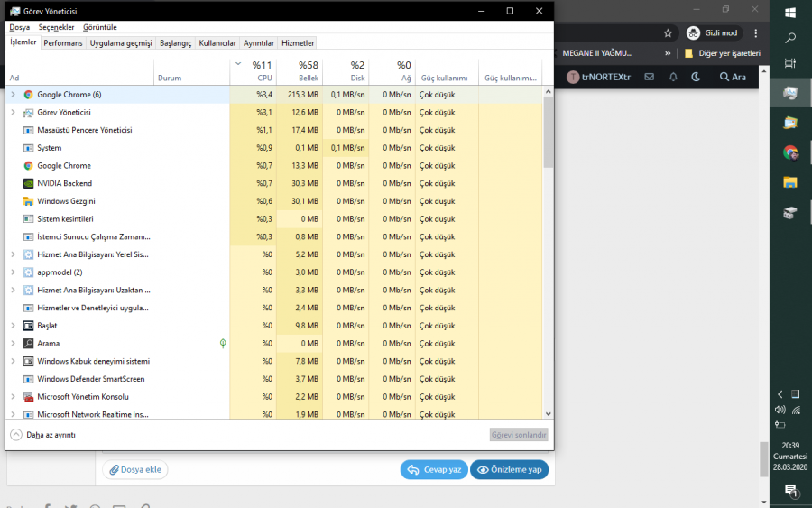Click the Görevi sonlandır button
Viewport: 812px width, 508px height.
pyautogui.click(x=519, y=435)
